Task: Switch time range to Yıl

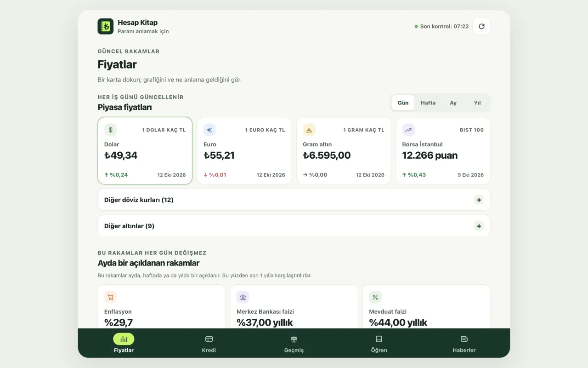Action: (x=477, y=103)
